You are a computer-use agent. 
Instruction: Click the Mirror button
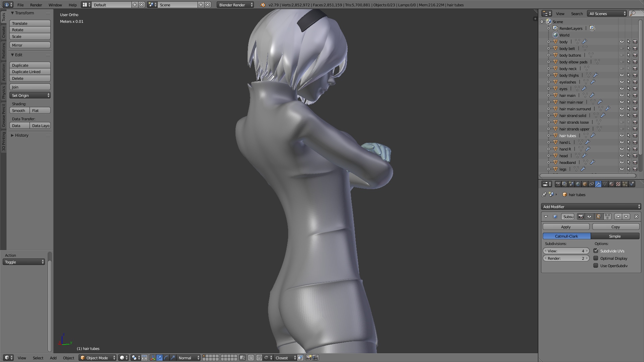(30, 45)
